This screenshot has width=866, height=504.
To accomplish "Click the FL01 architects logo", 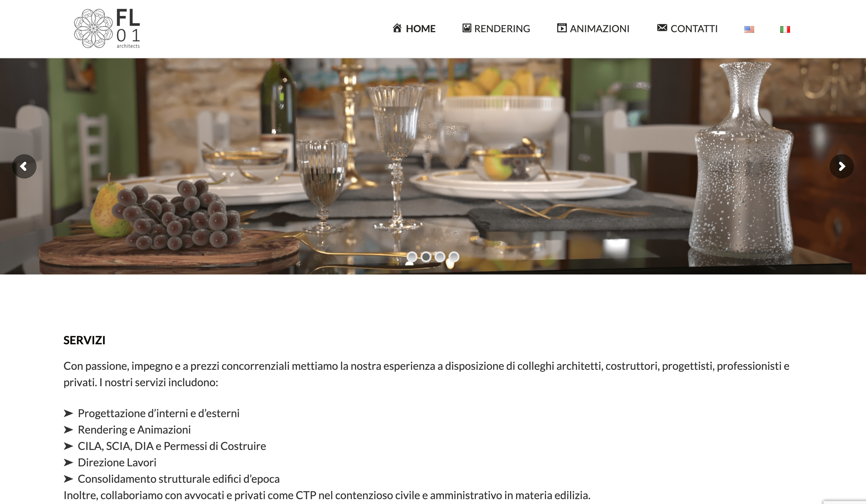I will (x=107, y=29).
